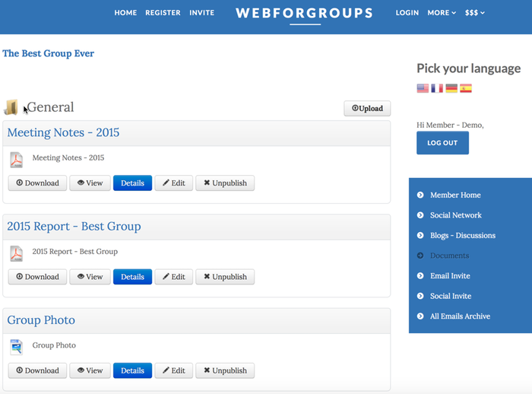This screenshot has height=394, width=532.
Task: Click file name text Meeting Notes - 2015
Action: point(68,157)
